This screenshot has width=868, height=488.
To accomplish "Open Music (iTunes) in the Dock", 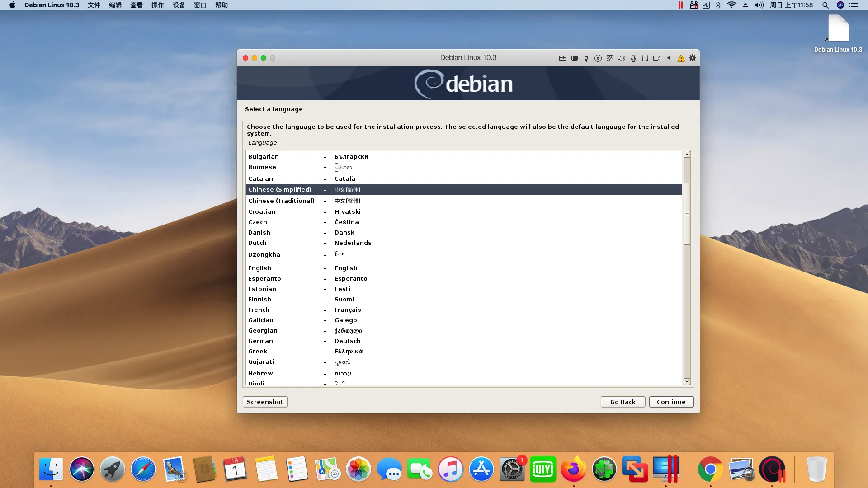I will pos(451,469).
